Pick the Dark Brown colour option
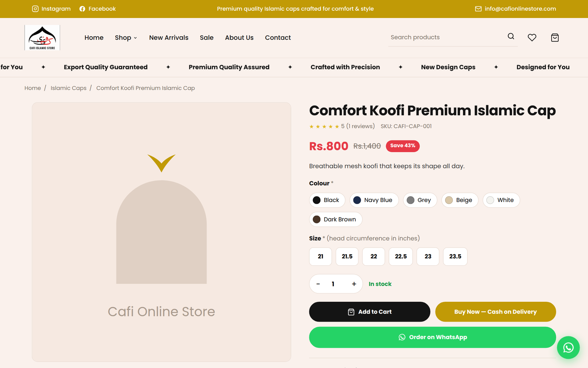The width and height of the screenshot is (588, 368). pyautogui.click(x=336, y=219)
